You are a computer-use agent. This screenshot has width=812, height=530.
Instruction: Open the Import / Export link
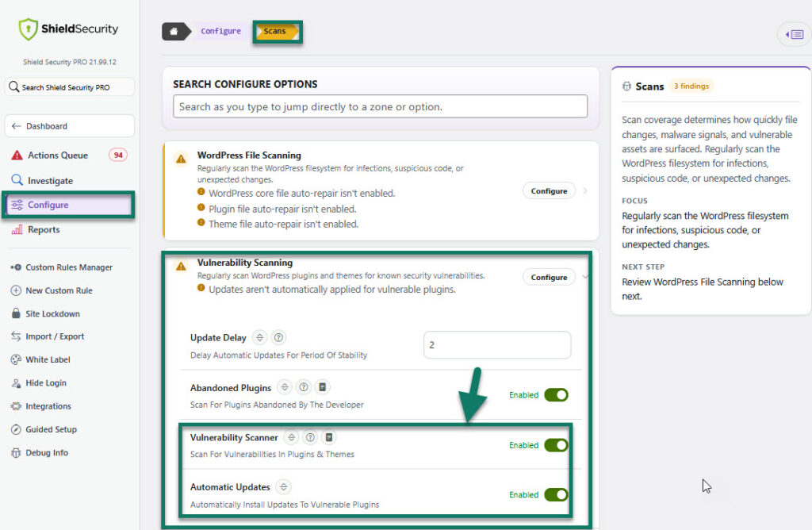(x=55, y=336)
